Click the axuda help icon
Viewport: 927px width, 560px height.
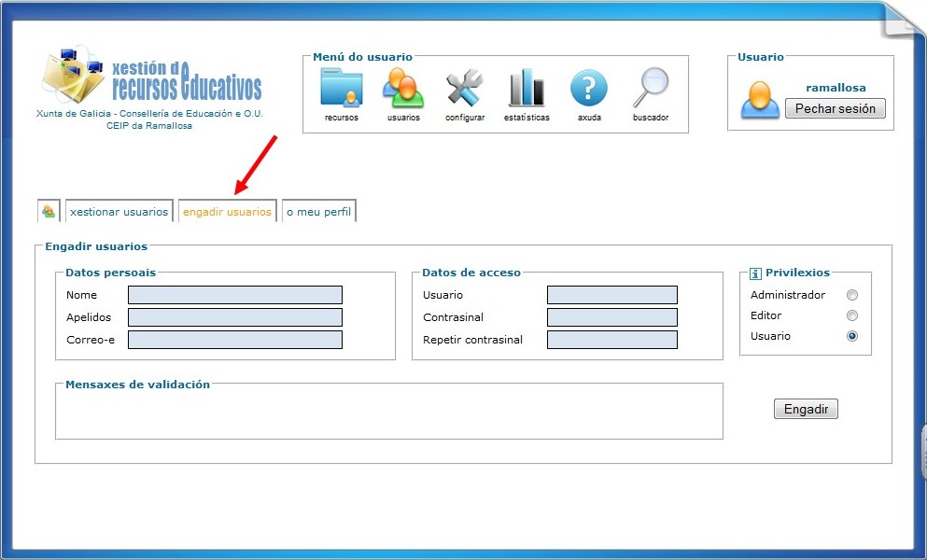pos(588,90)
